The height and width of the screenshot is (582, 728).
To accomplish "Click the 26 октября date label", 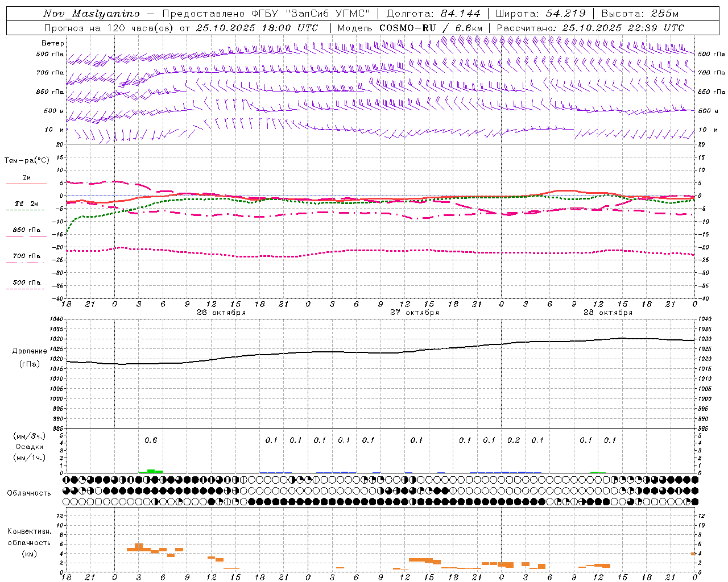I will (x=221, y=313).
